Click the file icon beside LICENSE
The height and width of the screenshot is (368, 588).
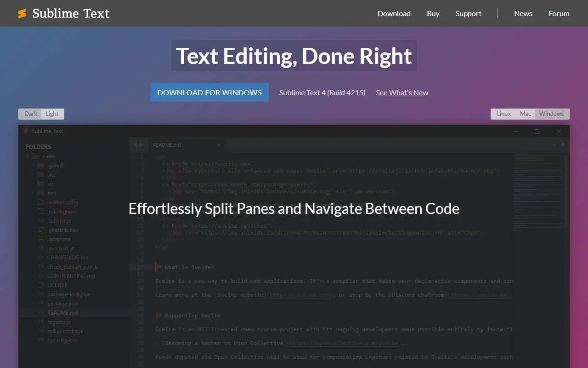point(40,285)
